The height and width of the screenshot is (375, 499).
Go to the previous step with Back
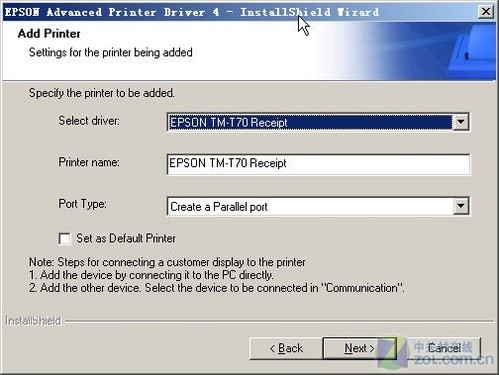(x=286, y=348)
